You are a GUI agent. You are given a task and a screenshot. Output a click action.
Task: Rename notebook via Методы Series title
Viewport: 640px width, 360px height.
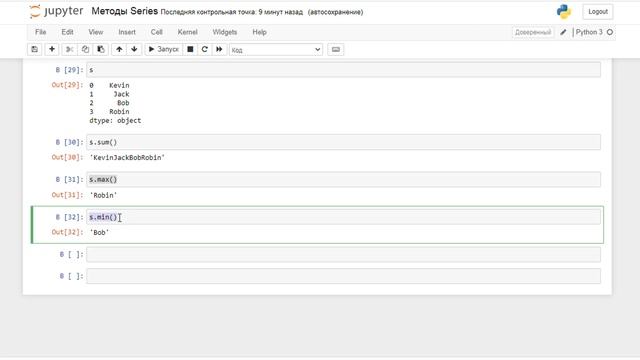tap(124, 11)
